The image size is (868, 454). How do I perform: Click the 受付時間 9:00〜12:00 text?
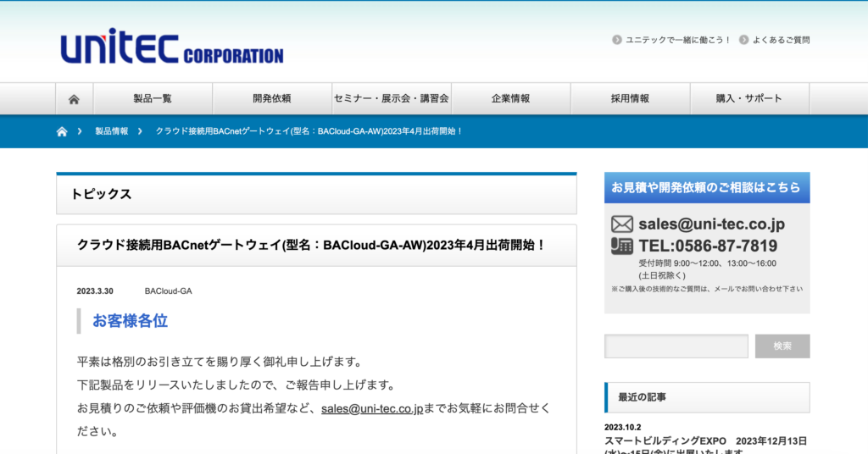(708, 263)
